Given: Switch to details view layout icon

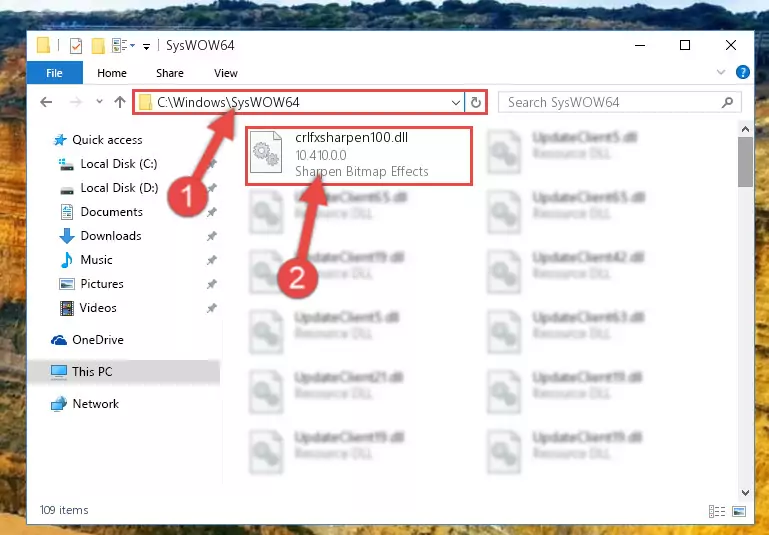Looking at the screenshot, I should 717,511.
